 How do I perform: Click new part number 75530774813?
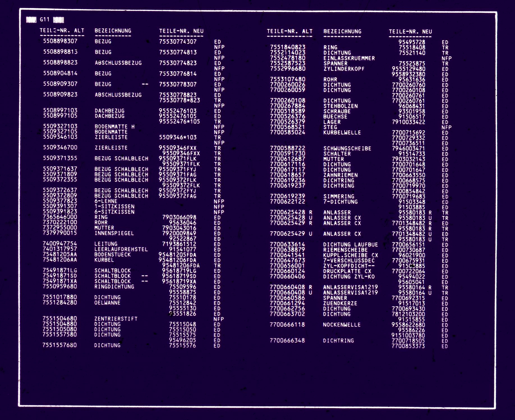tap(178, 52)
